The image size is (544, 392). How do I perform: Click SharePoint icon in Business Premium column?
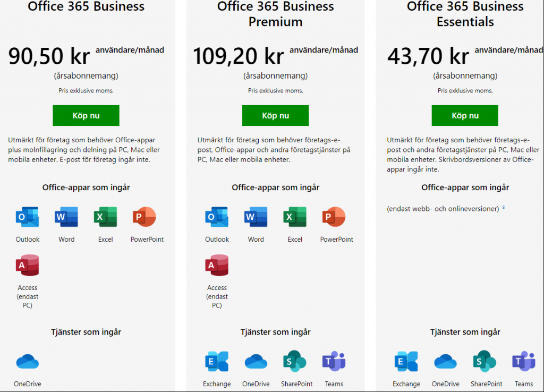pos(295,362)
